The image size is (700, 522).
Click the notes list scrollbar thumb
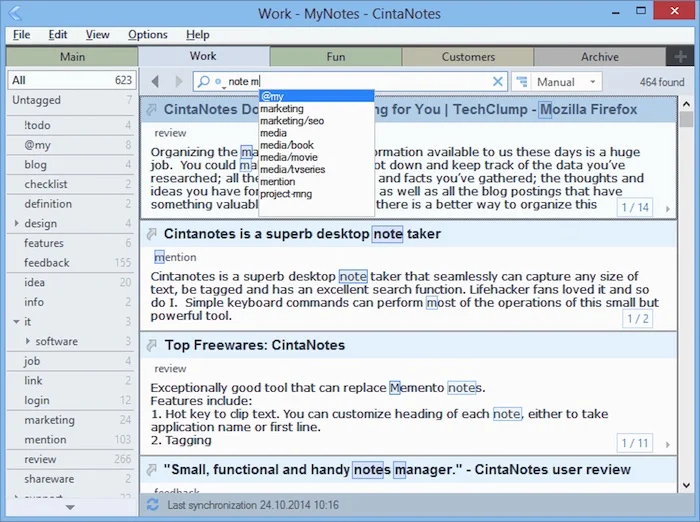[686, 120]
